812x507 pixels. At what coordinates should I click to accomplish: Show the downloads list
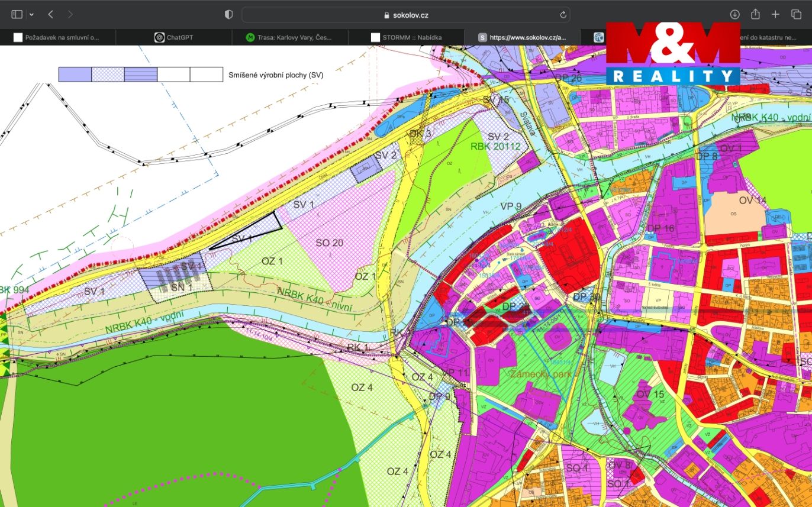(734, 14)
